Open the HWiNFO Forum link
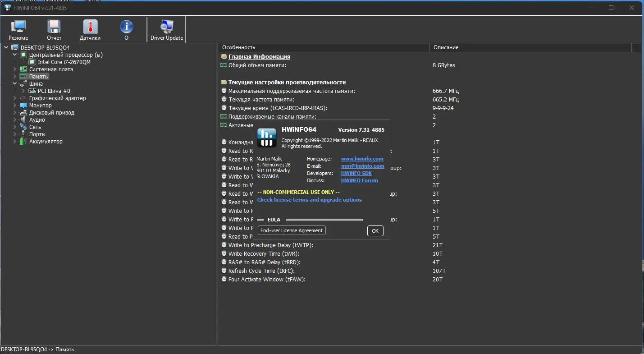 (x=360, y=180)
